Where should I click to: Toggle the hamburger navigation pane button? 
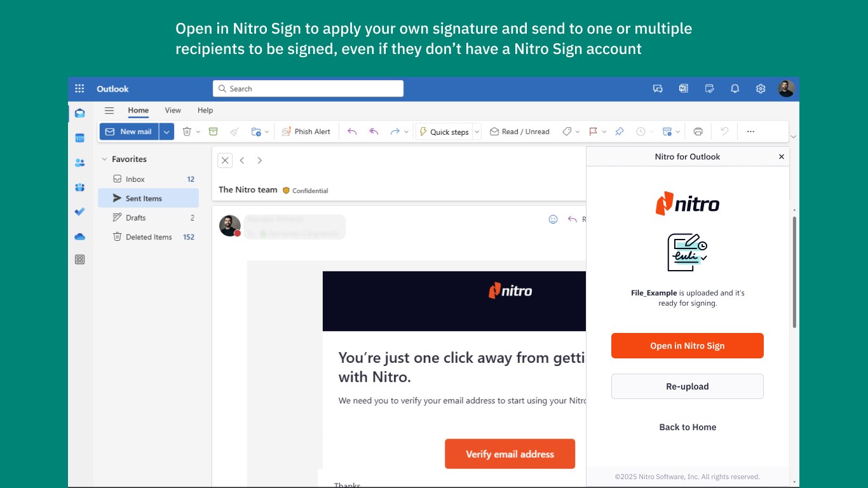coord(109,111)
